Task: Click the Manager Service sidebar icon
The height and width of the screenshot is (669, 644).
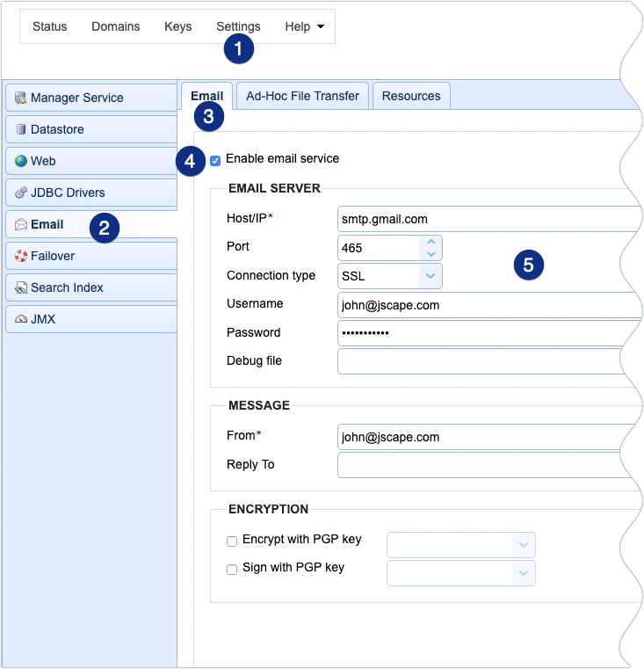Action: coord(21,98)
